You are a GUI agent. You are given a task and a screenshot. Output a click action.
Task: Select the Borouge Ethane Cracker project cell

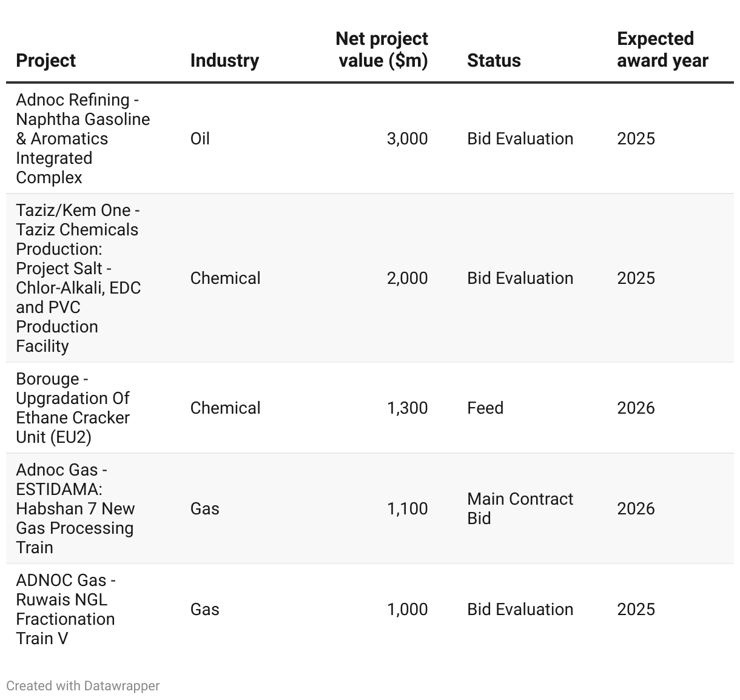point(73,408)
